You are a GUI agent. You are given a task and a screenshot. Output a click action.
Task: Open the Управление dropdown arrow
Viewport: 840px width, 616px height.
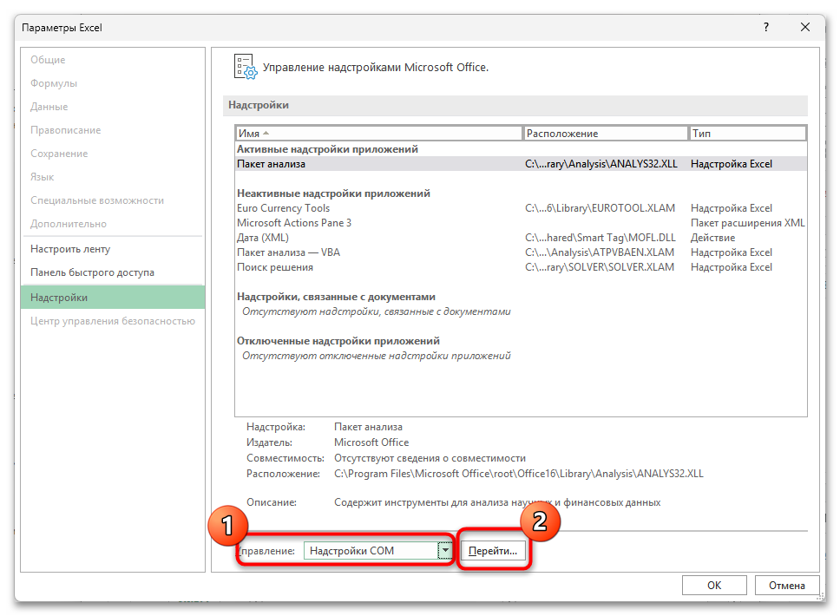(445, 551)
